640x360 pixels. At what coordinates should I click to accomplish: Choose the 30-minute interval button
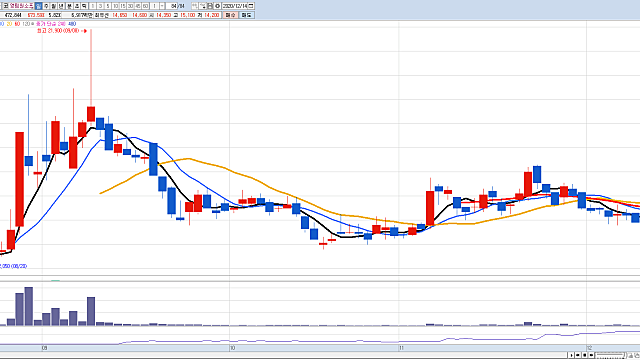(131, 6)
